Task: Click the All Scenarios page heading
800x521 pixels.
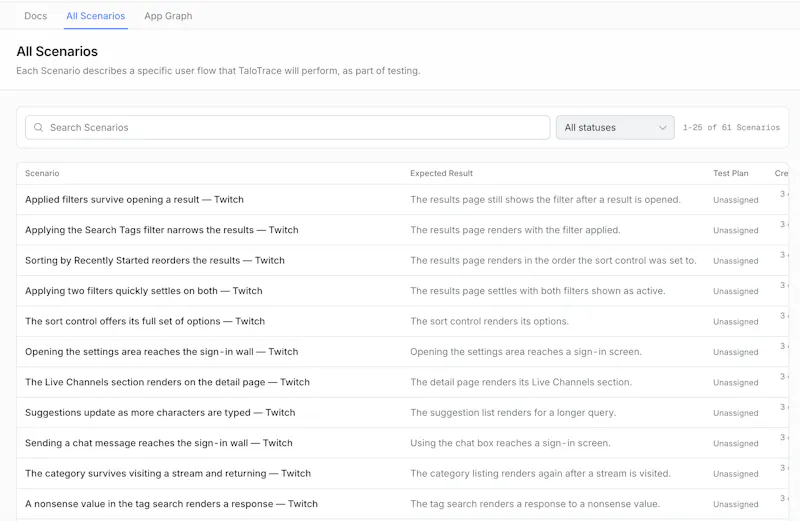Action: 57,52
